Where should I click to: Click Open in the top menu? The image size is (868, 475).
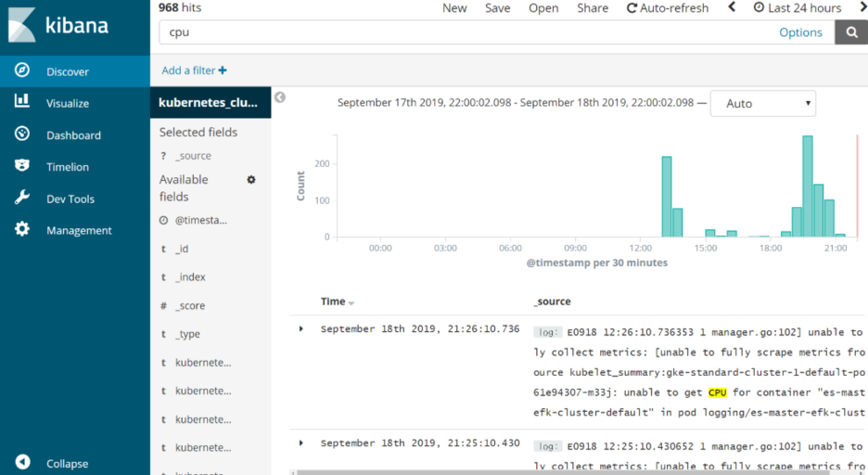[x=543, y=7]
